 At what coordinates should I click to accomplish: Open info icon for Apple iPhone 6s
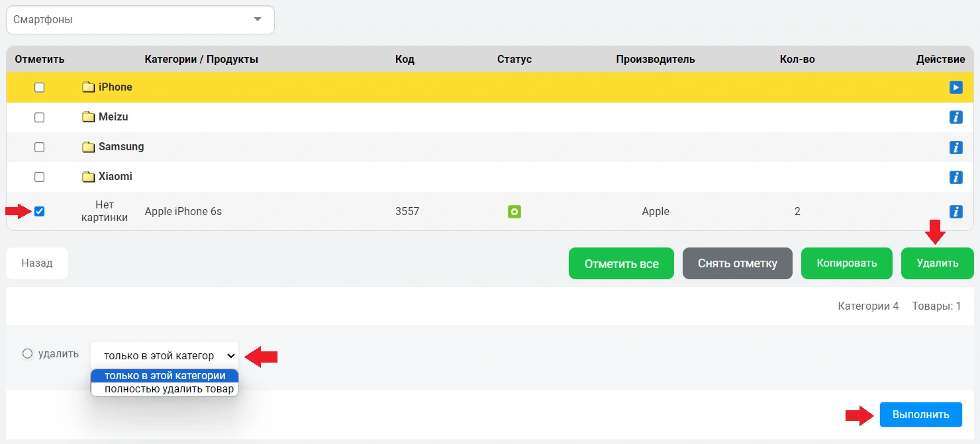click(955, 212)
